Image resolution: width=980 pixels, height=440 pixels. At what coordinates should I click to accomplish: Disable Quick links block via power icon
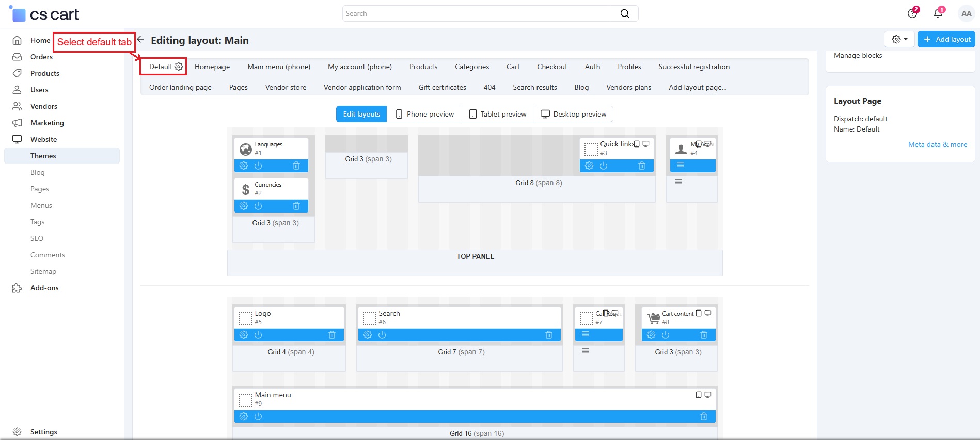[604, 166]
